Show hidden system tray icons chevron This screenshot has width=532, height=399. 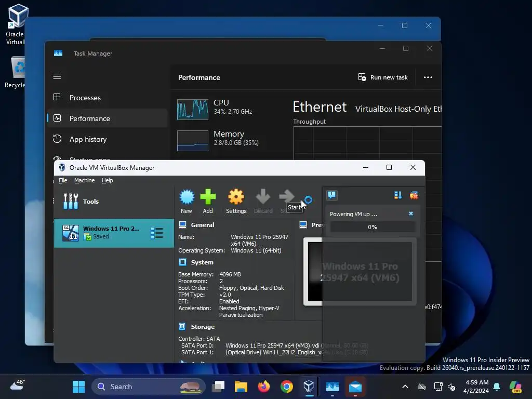click(405, 387)
